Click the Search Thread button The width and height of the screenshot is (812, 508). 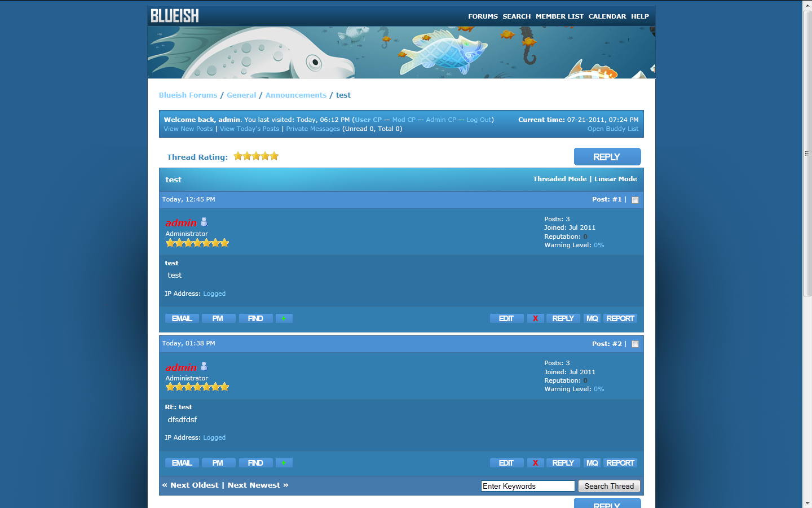[608, 486]
